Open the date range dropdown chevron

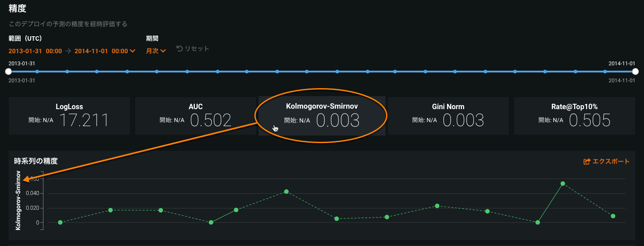click(x=133, y=51)
